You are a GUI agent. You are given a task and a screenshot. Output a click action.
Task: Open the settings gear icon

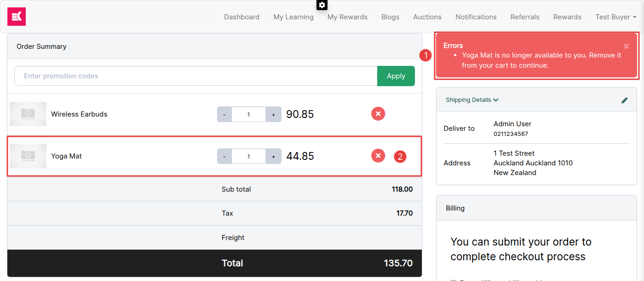point(322,5)
